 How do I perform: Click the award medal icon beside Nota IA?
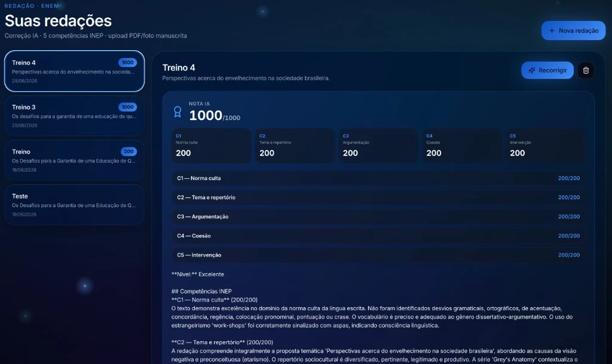[178, 112]
